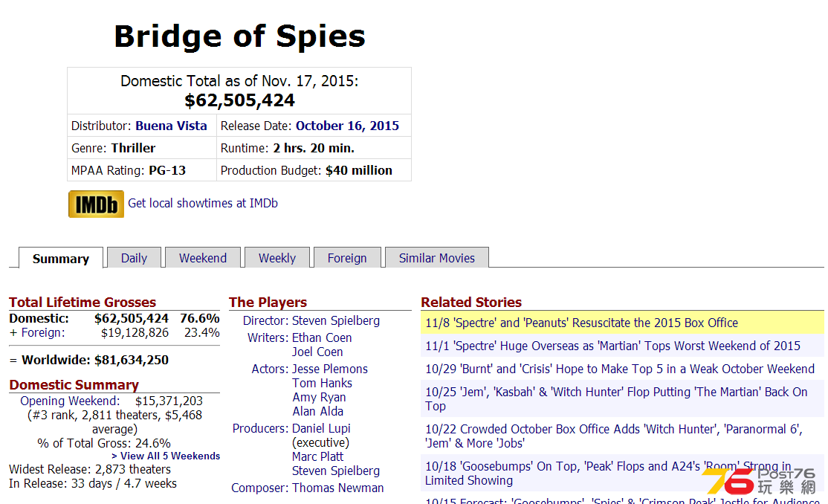Open the Similar Movies tab
This screenshot has width=828, height=504.
pyautogui.click(x=437, y=258)
